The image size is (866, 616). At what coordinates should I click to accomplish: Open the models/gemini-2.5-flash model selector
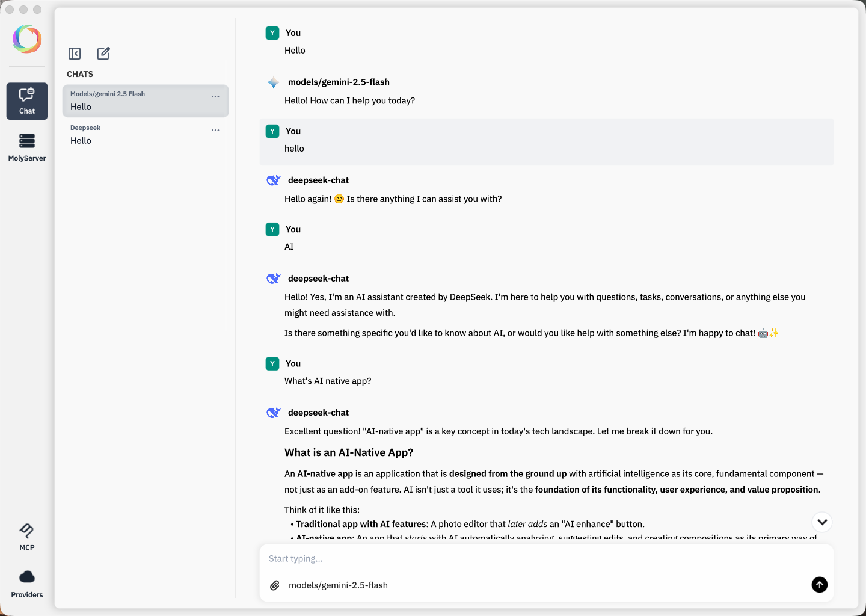[x=339, y=585]
